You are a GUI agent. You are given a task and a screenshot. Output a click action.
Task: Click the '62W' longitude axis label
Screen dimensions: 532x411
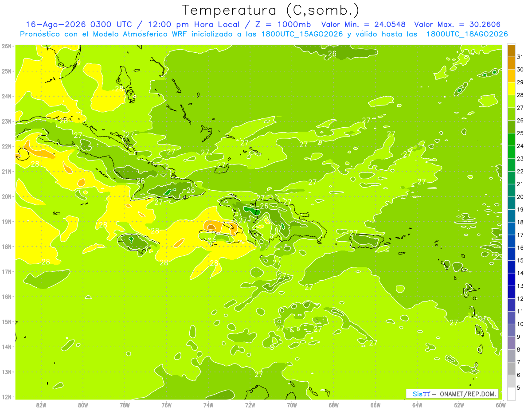(x=459, y=405)
